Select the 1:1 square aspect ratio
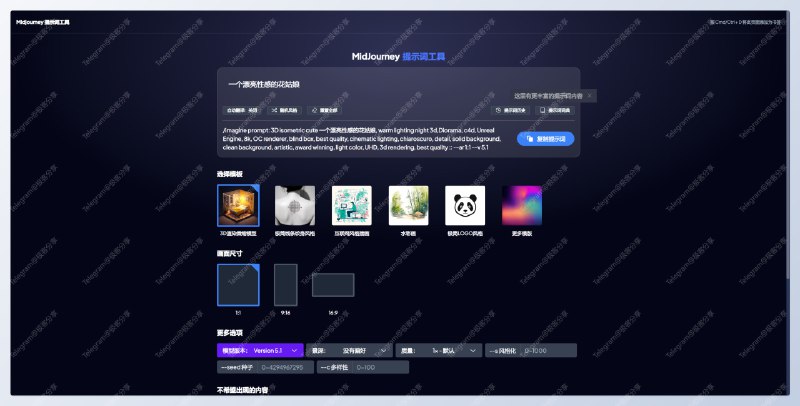Screen dimensions: 800x406 (238, 285)
